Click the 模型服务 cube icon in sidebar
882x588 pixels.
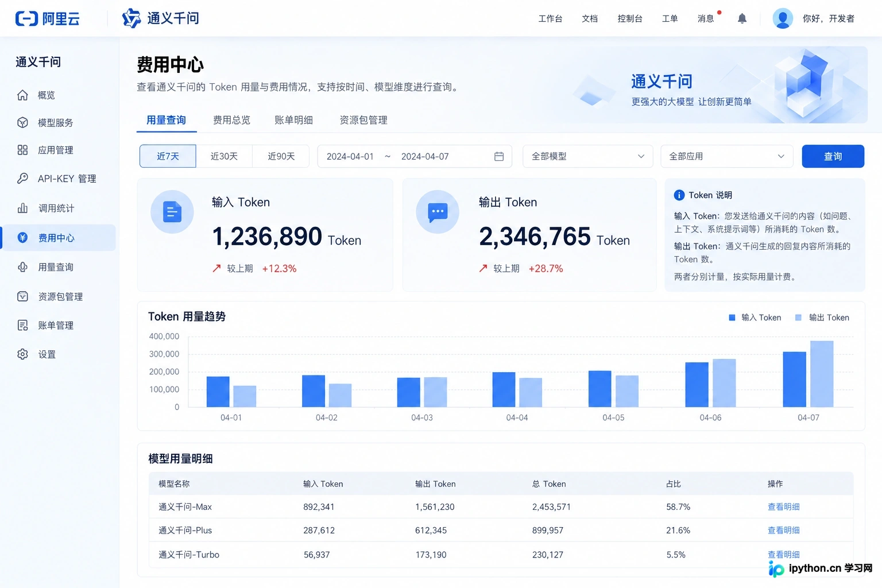(x=22, y=122)
